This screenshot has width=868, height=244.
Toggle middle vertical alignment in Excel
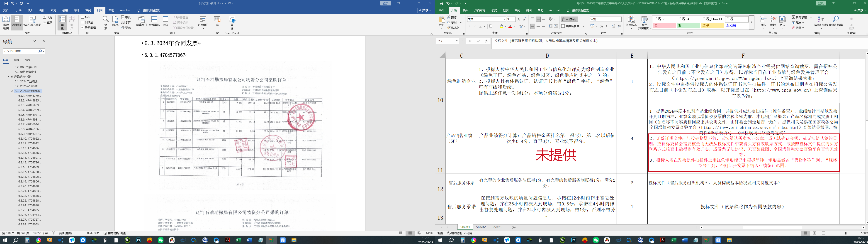coord(538,19)
